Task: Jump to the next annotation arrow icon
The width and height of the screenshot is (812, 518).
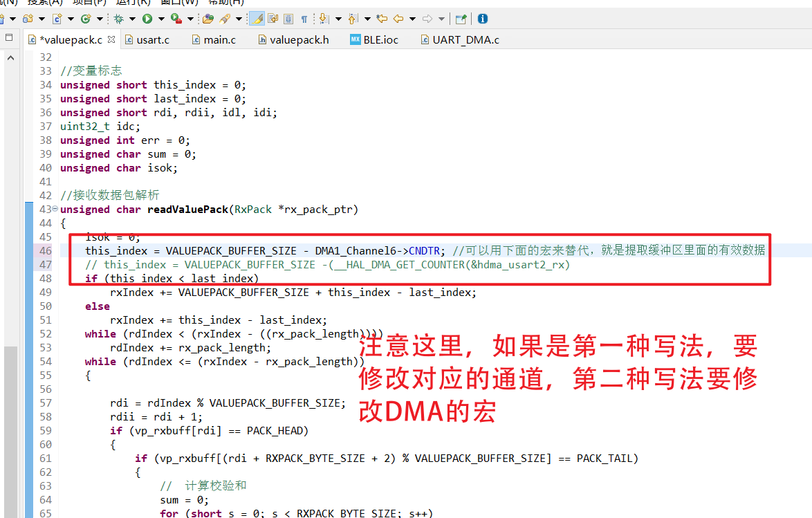Action: point(324,19)
